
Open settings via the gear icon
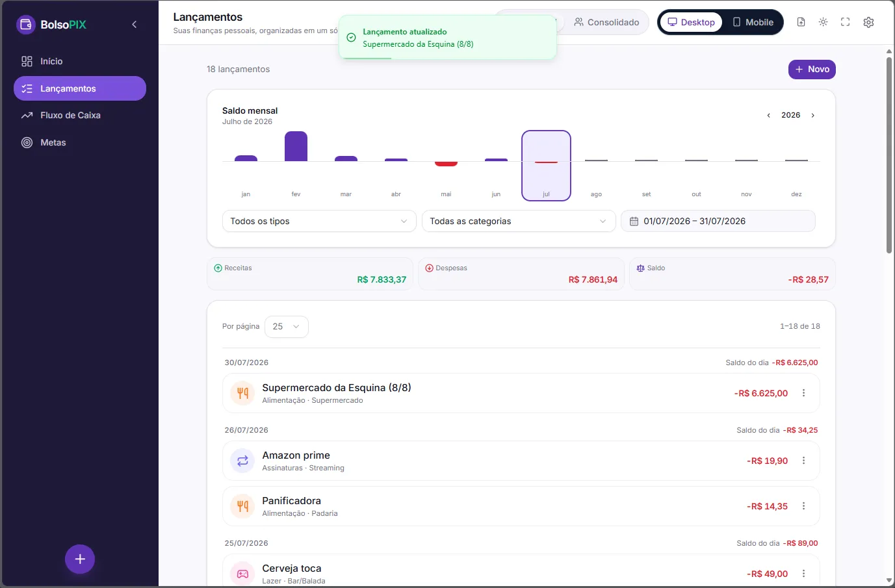(868, 22)
